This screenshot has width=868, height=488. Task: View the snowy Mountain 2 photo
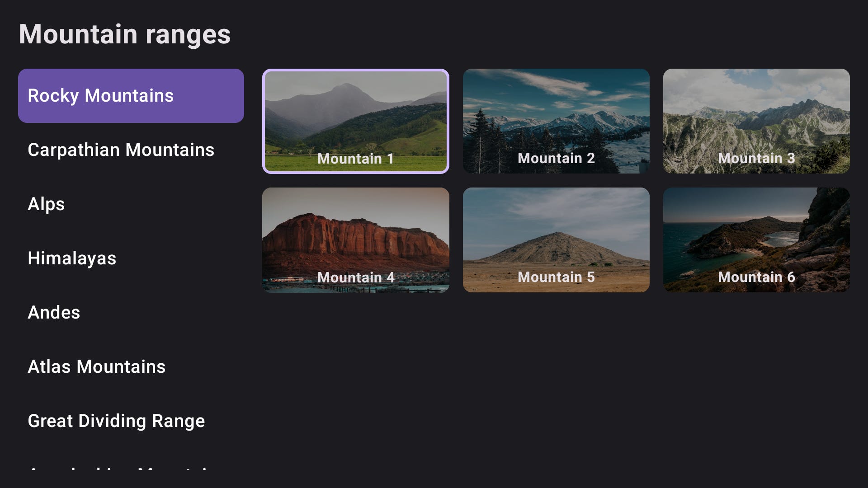tap(556, 121)
